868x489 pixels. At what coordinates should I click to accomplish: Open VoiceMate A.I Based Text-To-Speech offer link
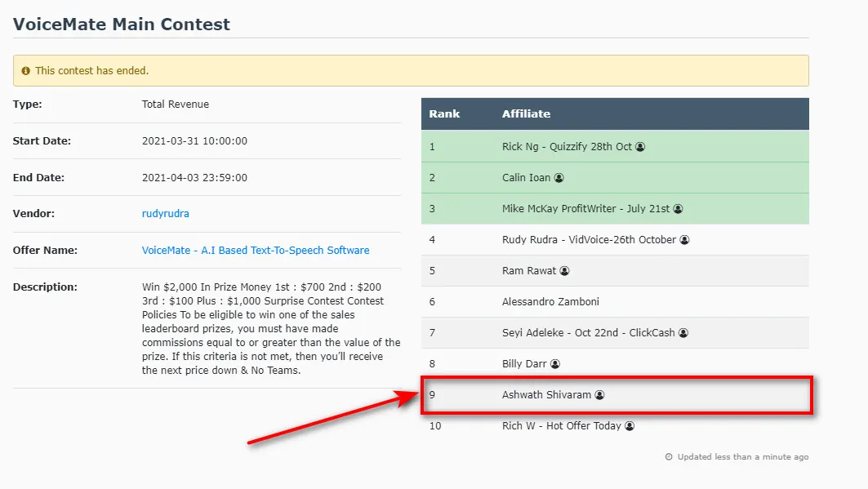[256, 250]
